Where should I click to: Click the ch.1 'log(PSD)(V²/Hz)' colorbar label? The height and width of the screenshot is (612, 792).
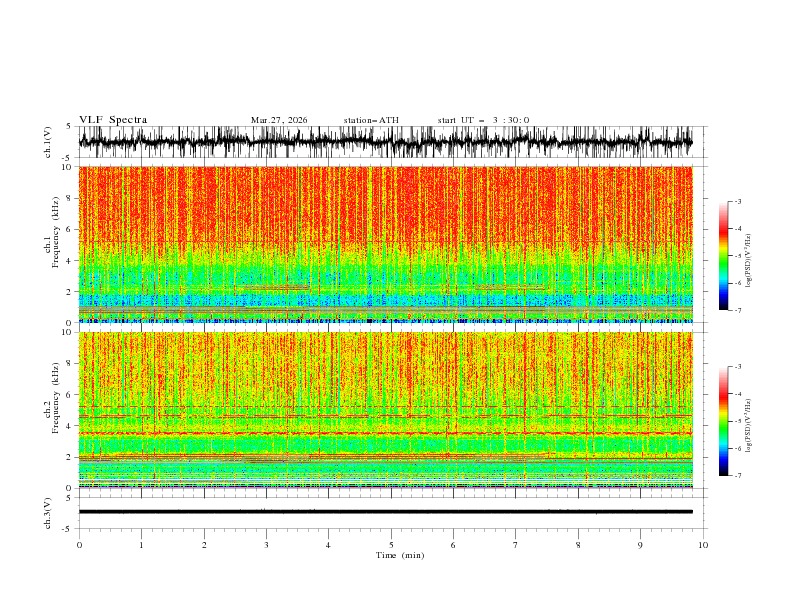coord(749,261)
